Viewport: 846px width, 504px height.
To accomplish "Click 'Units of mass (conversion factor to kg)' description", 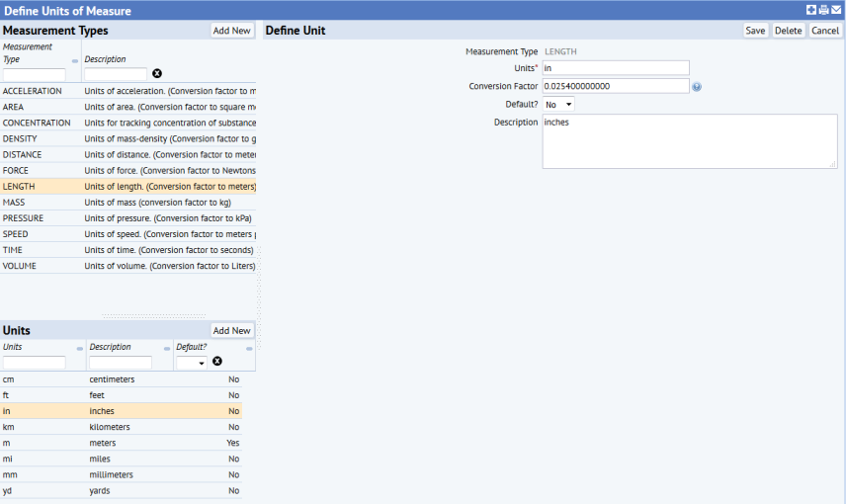I will point(157,203).
